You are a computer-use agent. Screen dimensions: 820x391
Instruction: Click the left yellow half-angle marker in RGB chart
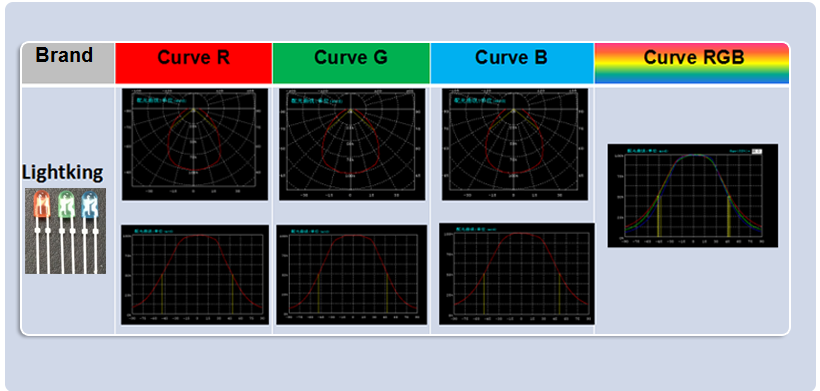coord(659,216)
